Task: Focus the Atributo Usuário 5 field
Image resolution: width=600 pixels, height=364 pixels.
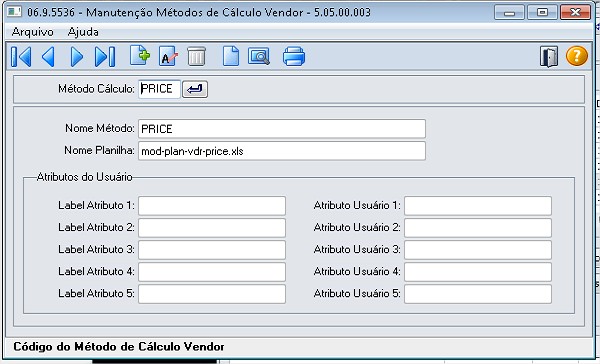Action: pos(478,294)
